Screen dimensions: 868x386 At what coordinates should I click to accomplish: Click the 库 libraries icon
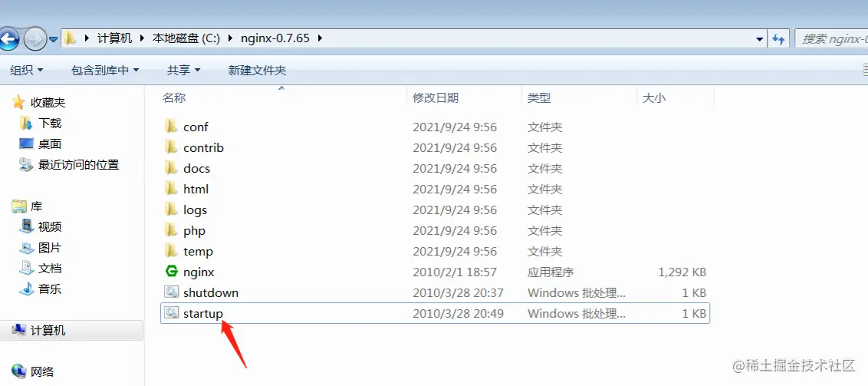click(x=19, y=206)
